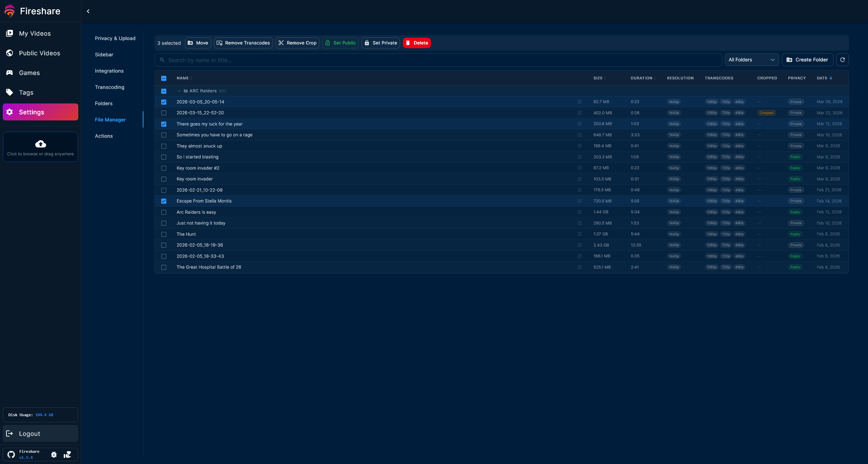Open the All Folders dropdown
Image resolution: width=868 pixels, height=464 pixels.
click(751, 60)
